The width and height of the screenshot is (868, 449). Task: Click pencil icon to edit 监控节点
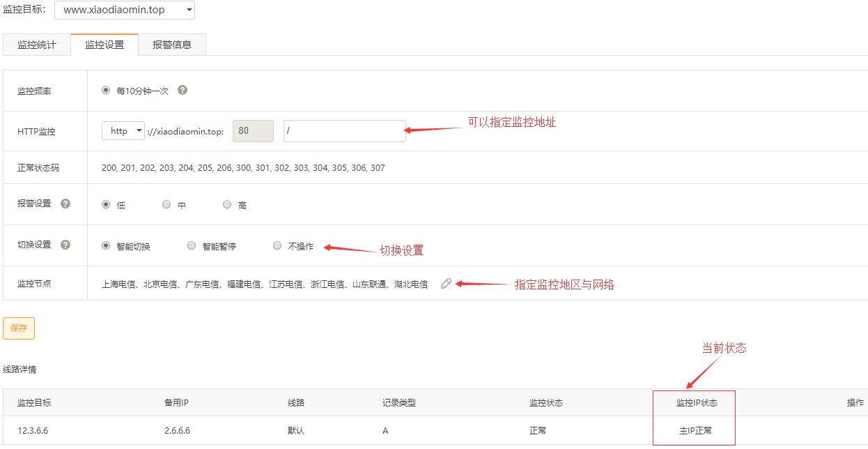(x=447, y=284)
